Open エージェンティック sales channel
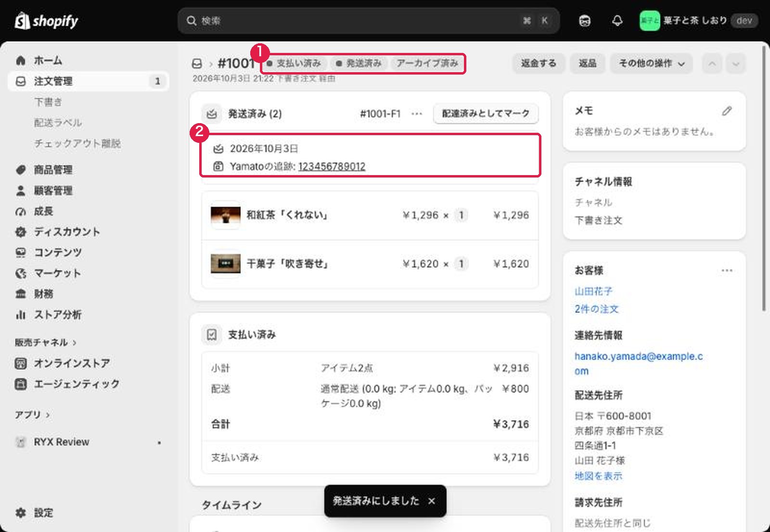The image size is (770, 532). point(89,384)
